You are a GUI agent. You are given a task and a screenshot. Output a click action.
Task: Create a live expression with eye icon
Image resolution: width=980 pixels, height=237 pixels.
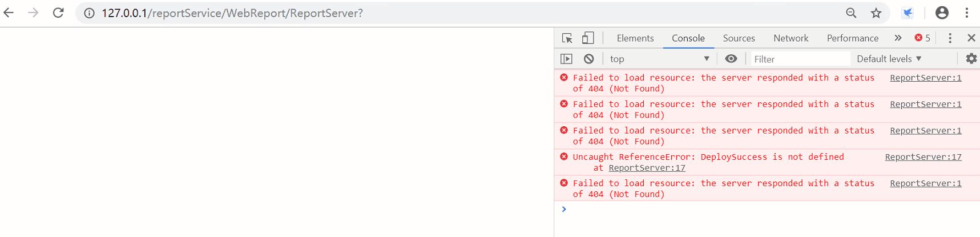pyautogui.click(x=731, y=59)
